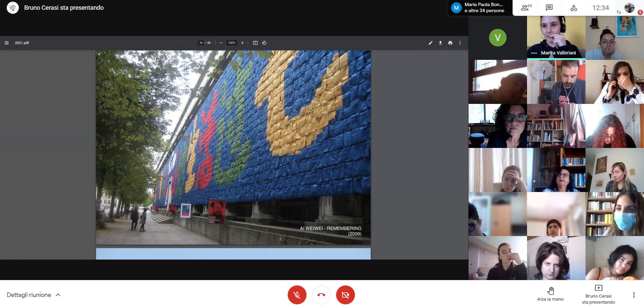Click the PDF zoom out minus icon
Viewport: 644px width, 308px height.
[221, 43]
